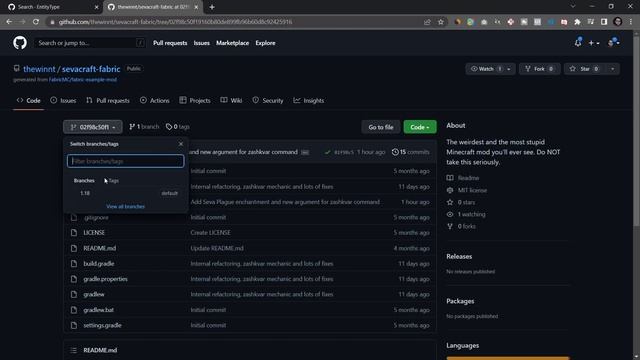Switch to the Insights tab

pyautogui.click(x=309, y=100)
